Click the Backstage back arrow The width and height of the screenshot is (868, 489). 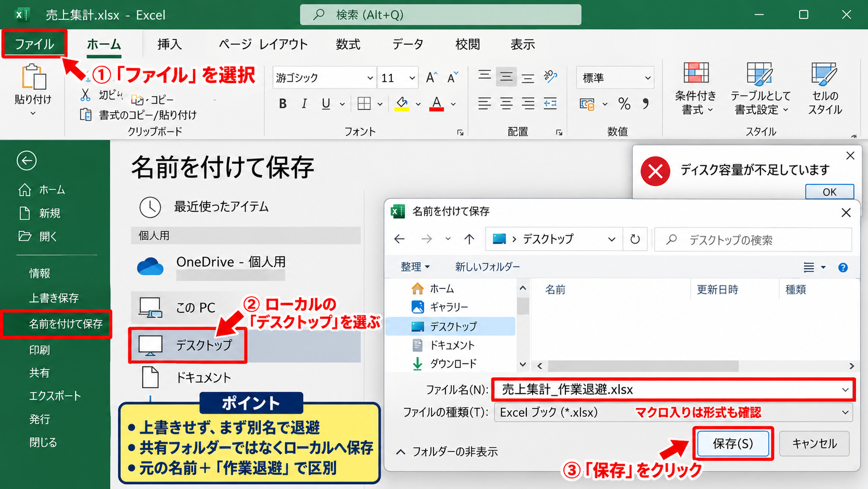click(26, 161)
